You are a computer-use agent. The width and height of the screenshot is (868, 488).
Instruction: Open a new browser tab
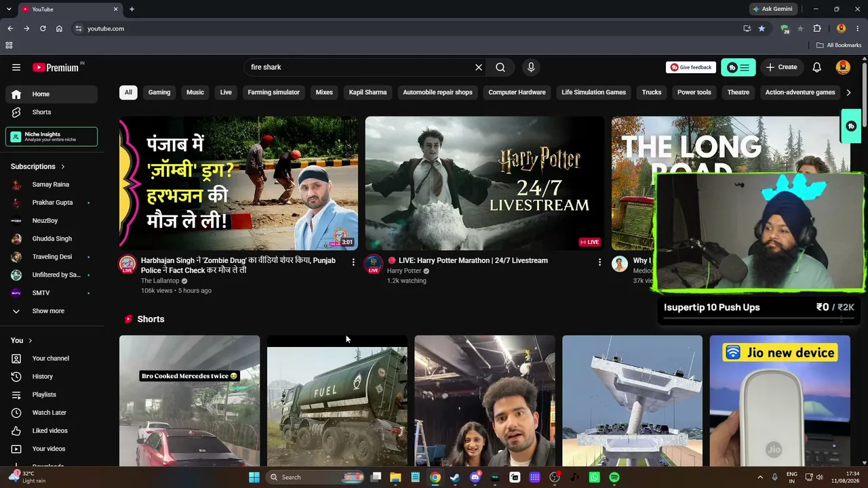pos(132,9)
